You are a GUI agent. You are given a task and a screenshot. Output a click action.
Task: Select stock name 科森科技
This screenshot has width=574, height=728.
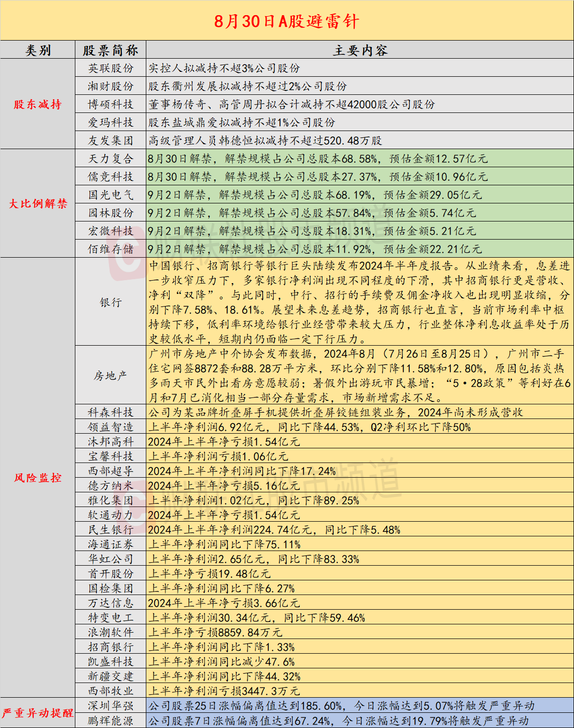(111, 412)
